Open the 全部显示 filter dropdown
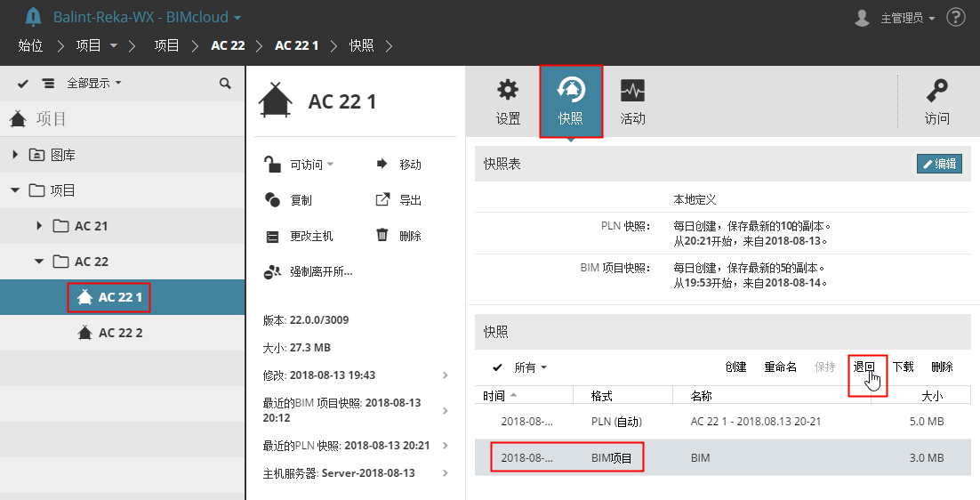 click(93, 83)
